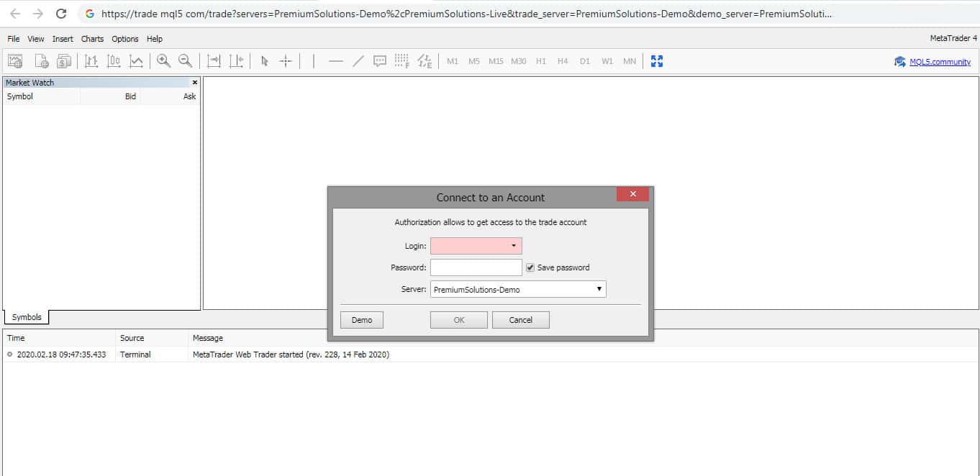Open the Charts menu
980x476 pixels.
tap(92, 39)
